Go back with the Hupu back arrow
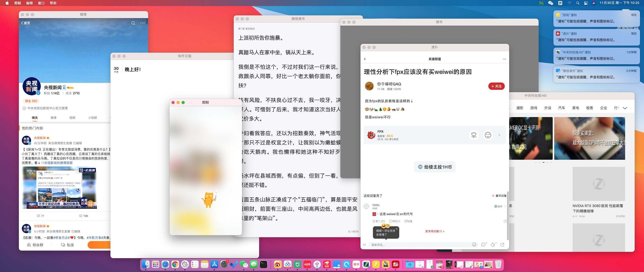644x272 pixels. click(x=365, y=59)
